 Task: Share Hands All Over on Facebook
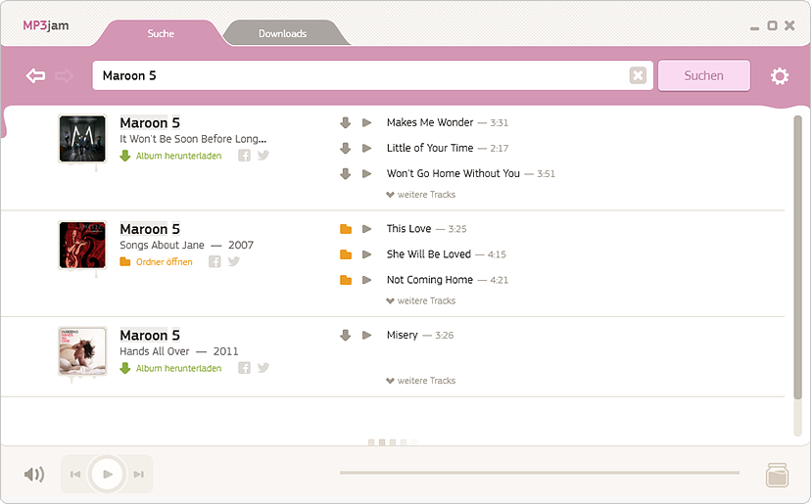pyautogui.click(x=245, y=368)
